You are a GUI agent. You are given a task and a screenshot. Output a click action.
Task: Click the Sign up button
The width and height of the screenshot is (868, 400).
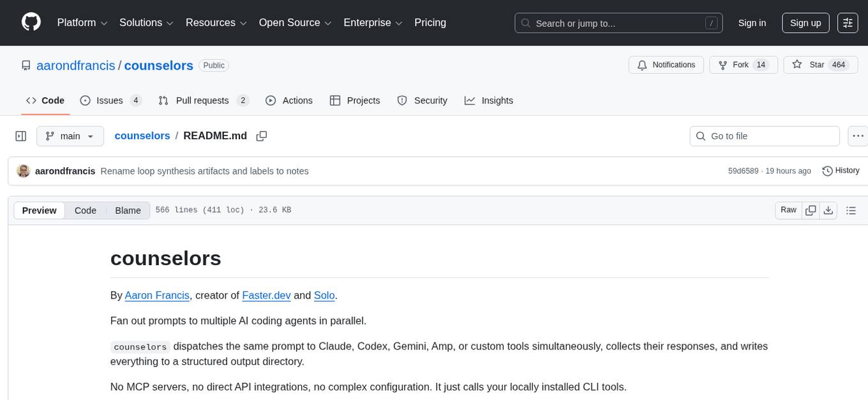coord(805,23)
